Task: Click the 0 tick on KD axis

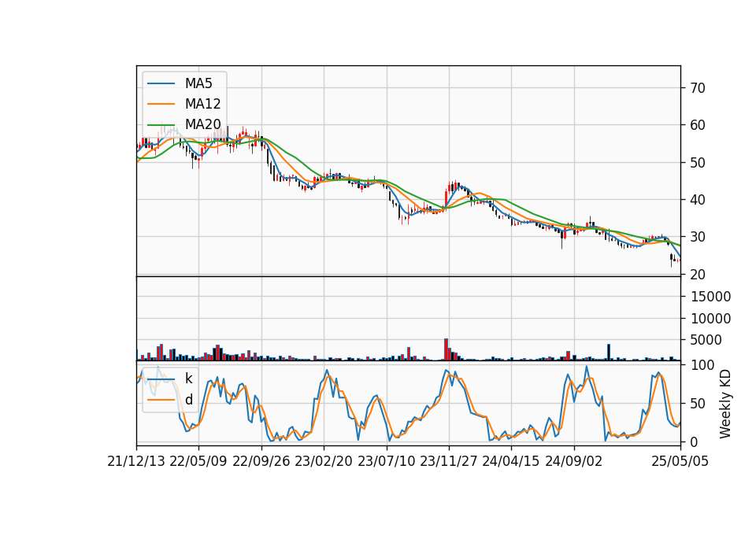Action: tap(695, 441)
